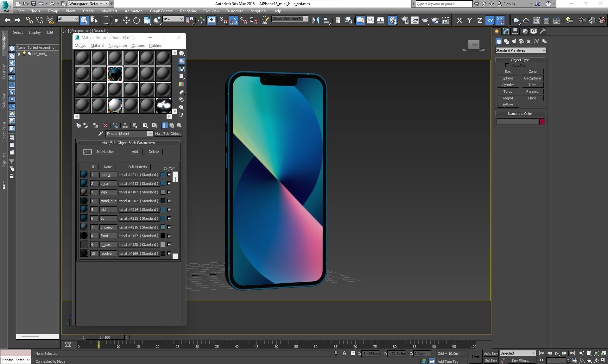Click the front sub-material black color swatch
This screenshot has width=608, height=364.
(x=163, y=236)
